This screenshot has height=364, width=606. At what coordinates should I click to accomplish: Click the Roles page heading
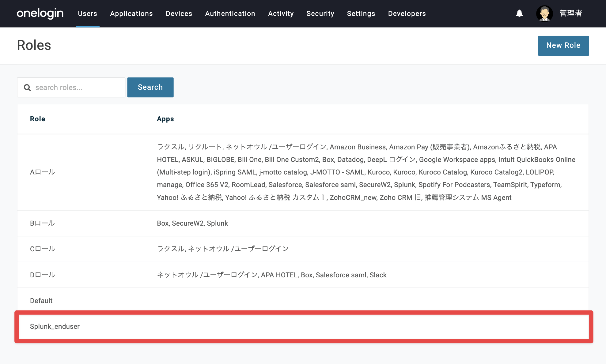34,45
